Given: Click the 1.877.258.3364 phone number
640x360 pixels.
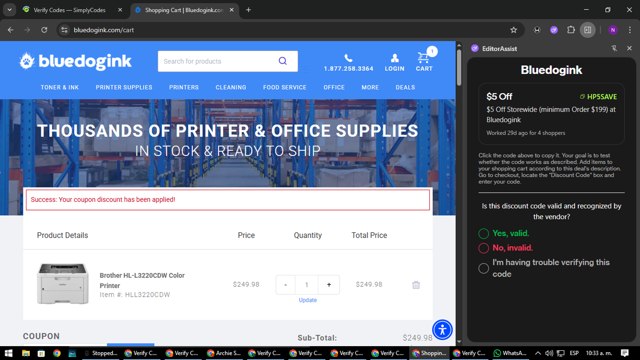Looking at the screenshot, I should pyautogui.click(x=349, y=69).
